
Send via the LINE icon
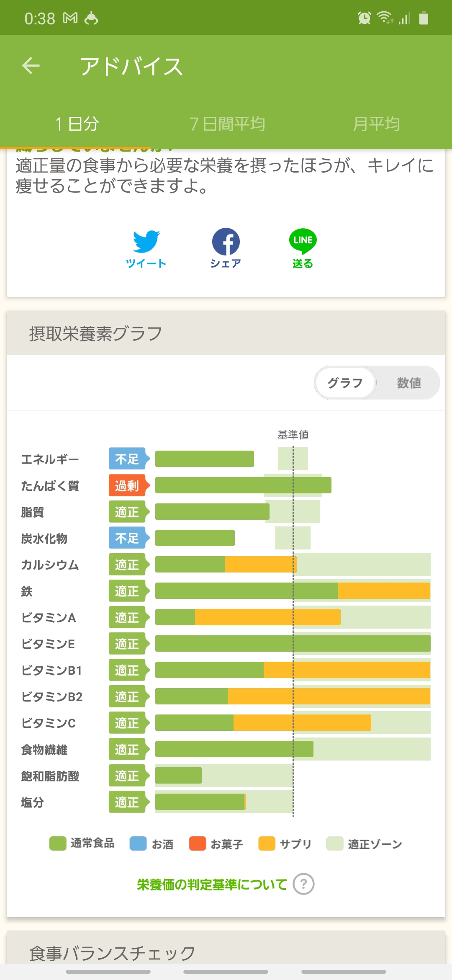tap(303, 241)
